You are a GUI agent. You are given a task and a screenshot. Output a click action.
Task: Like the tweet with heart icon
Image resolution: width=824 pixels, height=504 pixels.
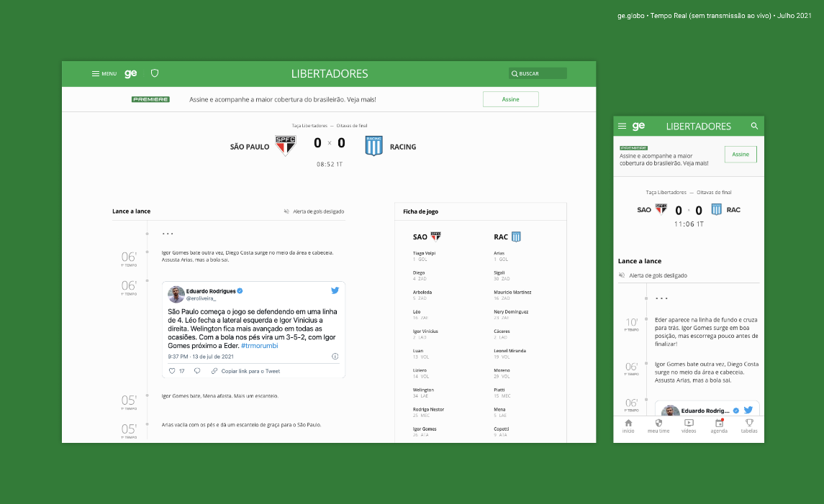pos(172,371)
